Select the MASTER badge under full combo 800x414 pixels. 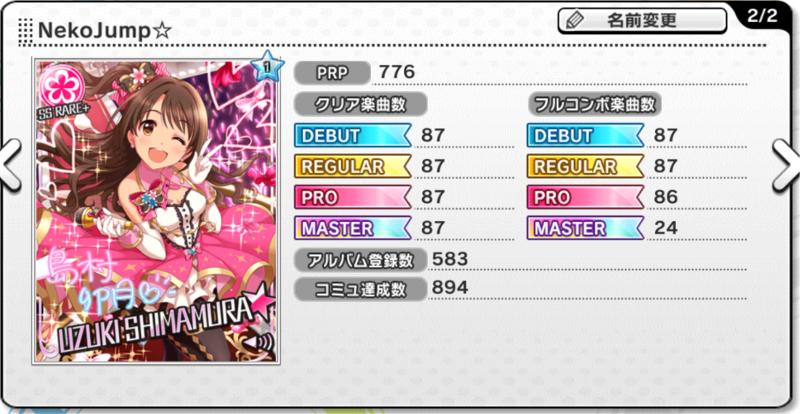[586, 228]
